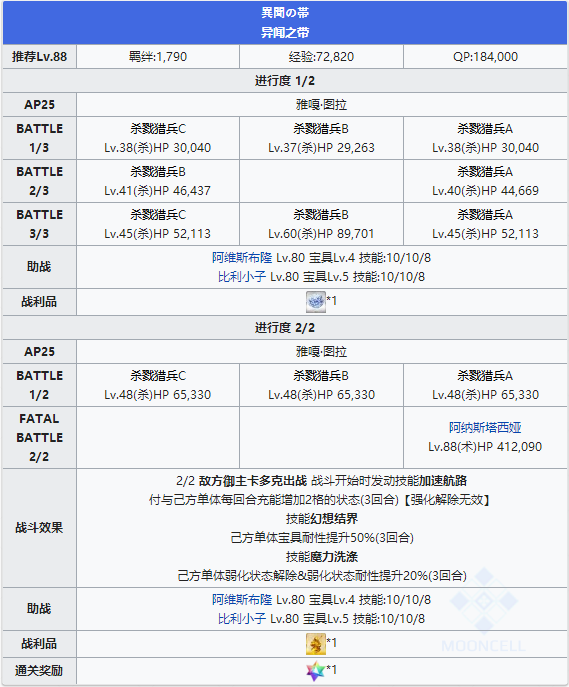Click the BATTLE 2/3 row label
The image size is (569, 687).
click(x=39, y=181)
